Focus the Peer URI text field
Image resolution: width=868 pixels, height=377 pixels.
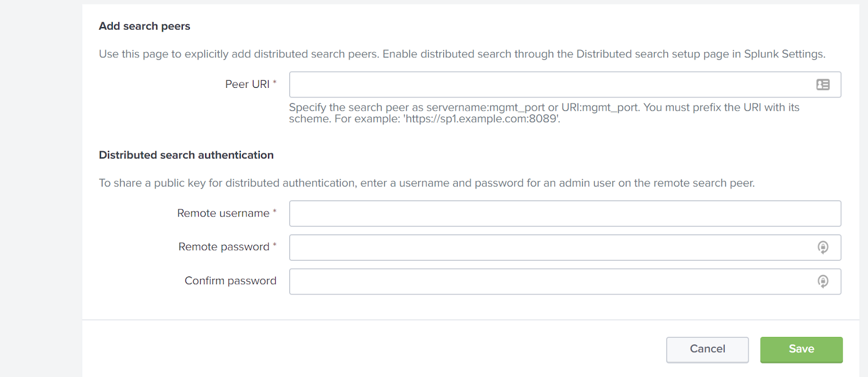565,85
